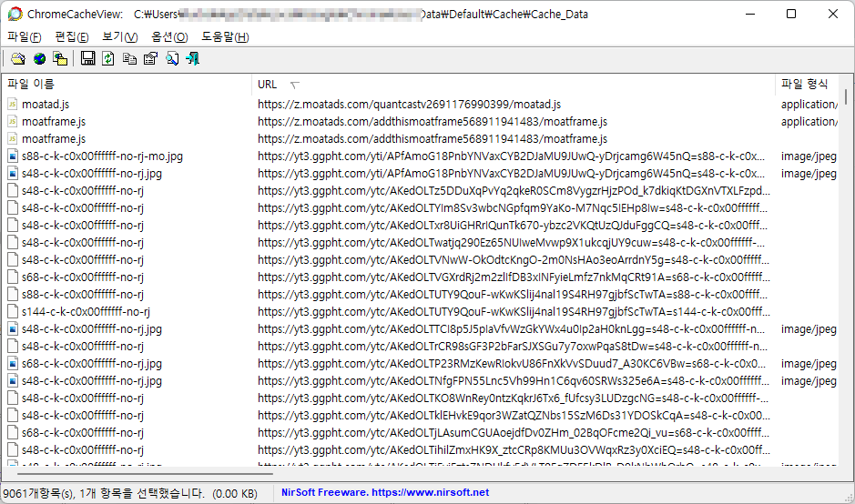
Task: Select the AKedOLTYlm8Sv3wbcNGpfqm9 URL
Action: click(513, 208)
